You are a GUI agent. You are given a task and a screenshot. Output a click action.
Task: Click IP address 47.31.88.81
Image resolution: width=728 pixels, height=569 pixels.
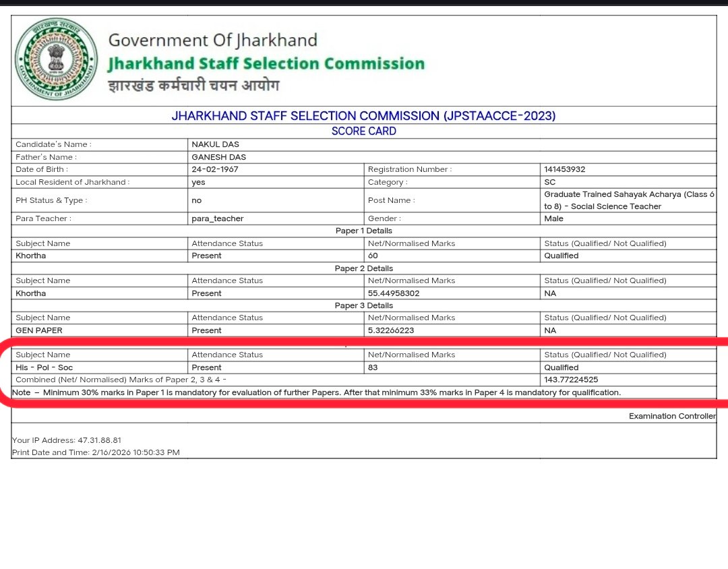(99, 440)
